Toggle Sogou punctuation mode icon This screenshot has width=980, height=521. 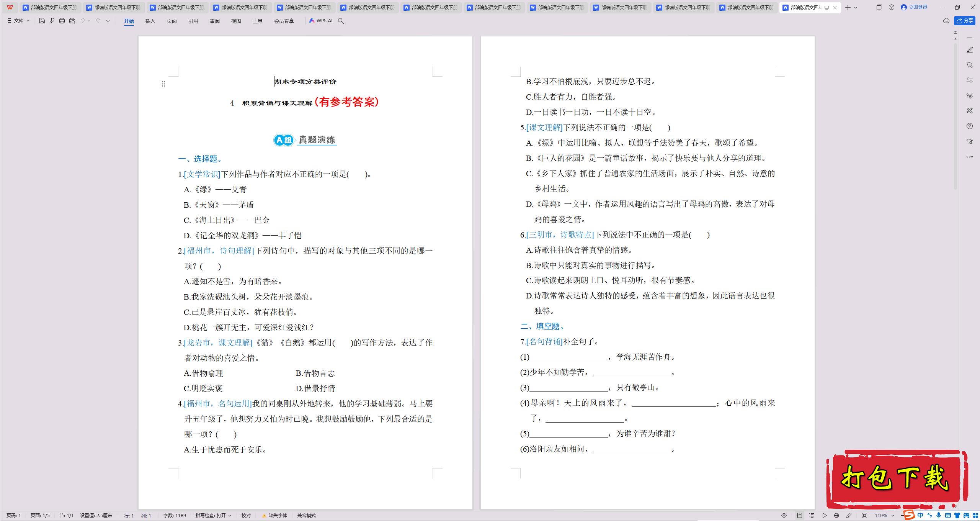pos(929,516)
